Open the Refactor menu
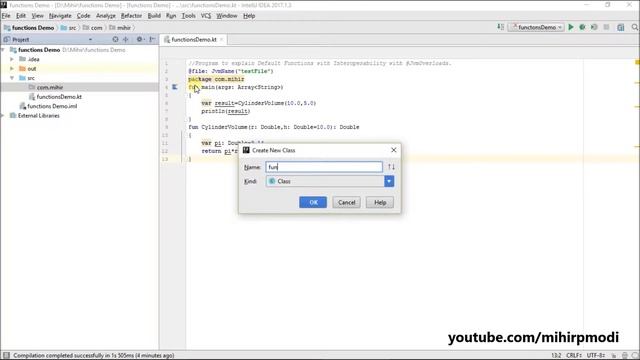 131,16
